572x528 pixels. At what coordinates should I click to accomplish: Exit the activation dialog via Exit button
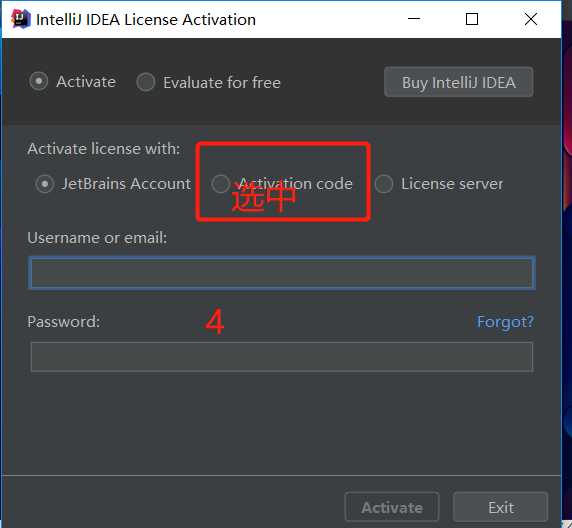pyautogui.click(x=500, y=507)
